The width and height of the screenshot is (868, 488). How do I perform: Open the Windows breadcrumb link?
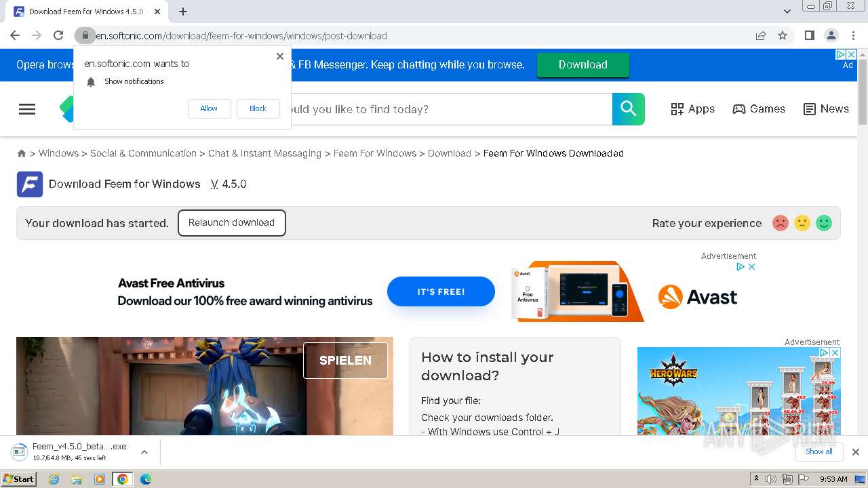point(58,153)
